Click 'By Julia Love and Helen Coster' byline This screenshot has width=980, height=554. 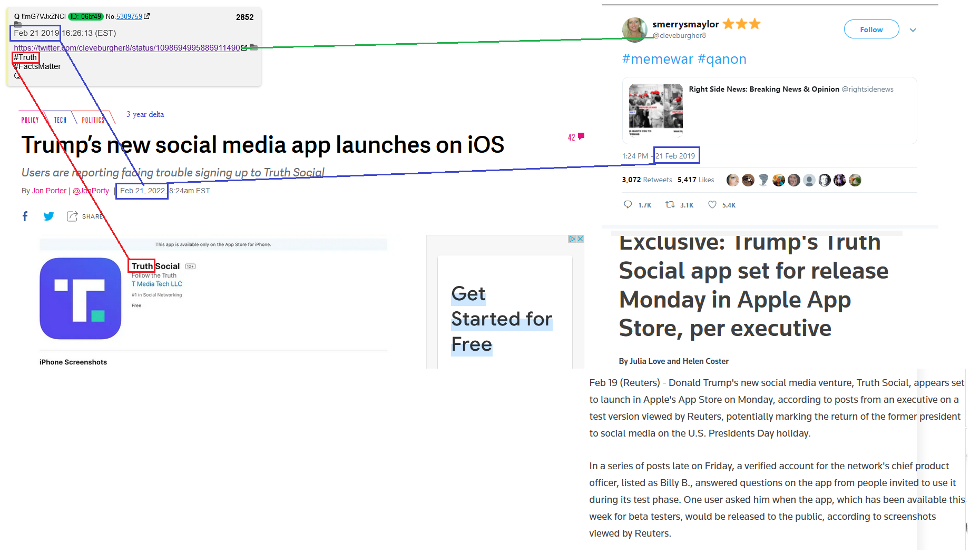[x=674, y=361]
